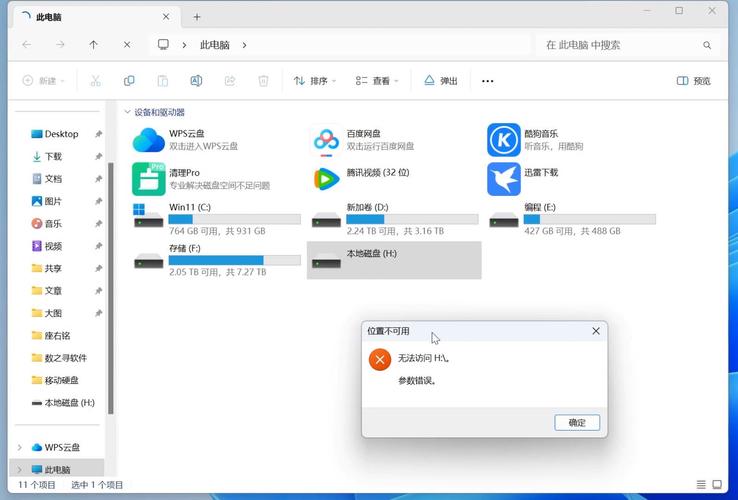Click the computer icon in address bar

[163, 44]
